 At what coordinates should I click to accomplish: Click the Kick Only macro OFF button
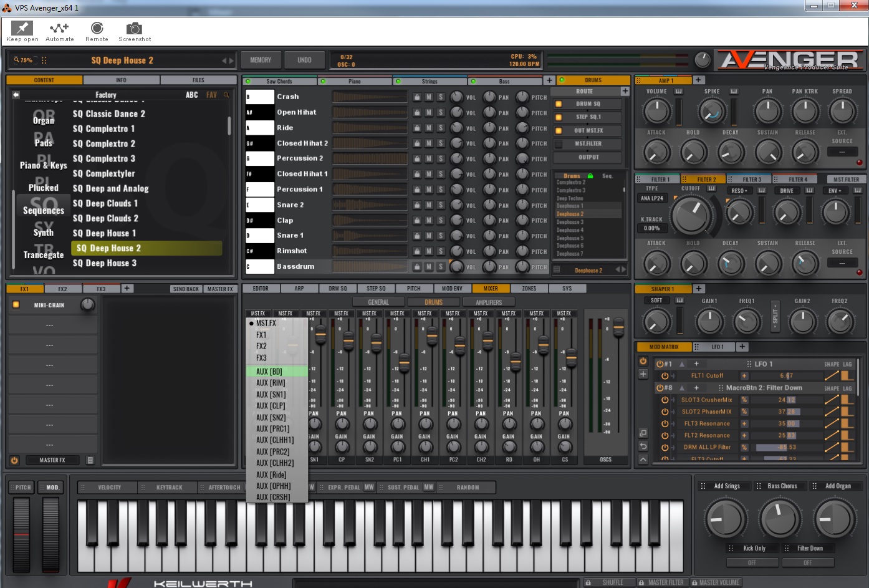[x=752, y=562]
